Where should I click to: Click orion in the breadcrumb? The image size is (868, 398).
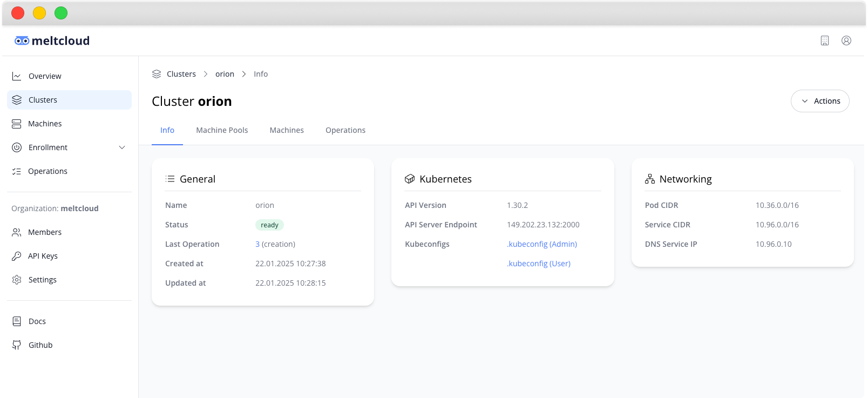coord(225,74)
